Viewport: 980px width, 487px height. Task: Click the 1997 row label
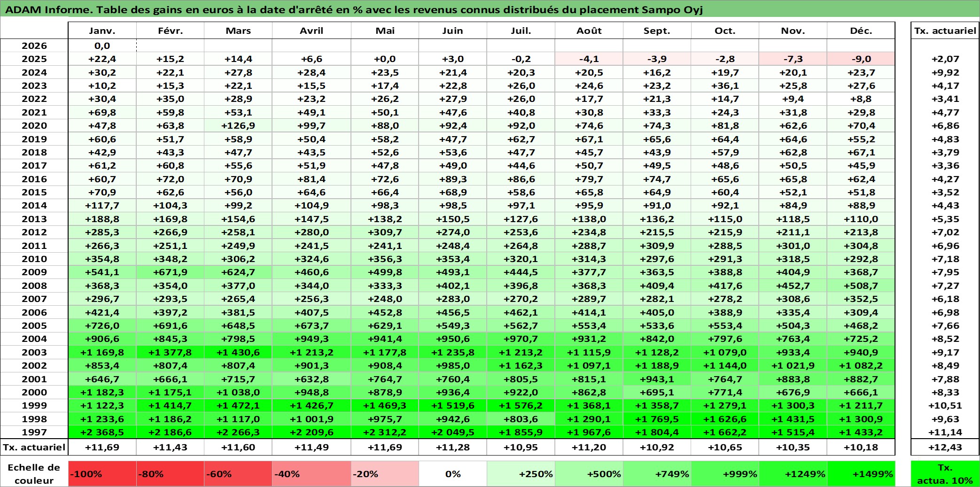point(34,432)
